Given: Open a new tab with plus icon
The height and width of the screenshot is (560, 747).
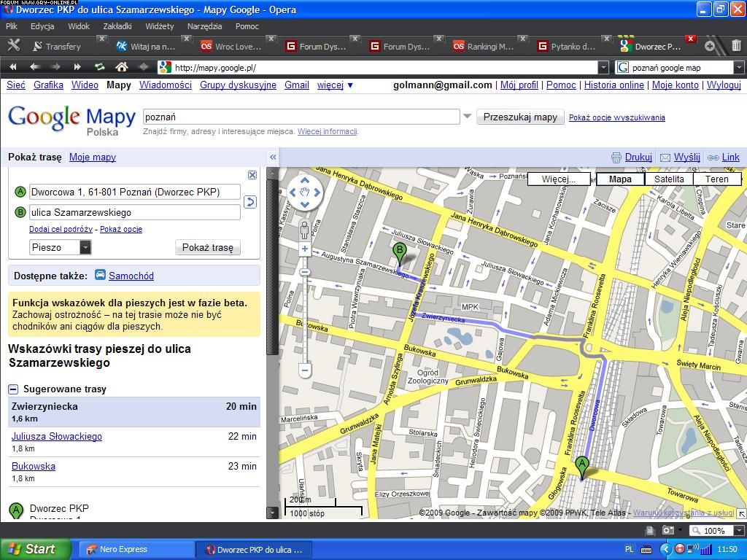Looking at the screenshot, I should click(710, 46).
